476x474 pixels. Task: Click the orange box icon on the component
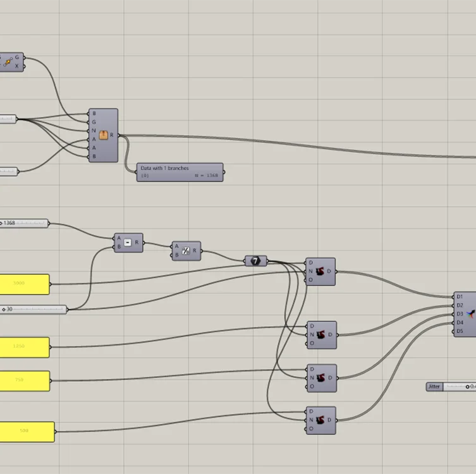click(104, 135)
